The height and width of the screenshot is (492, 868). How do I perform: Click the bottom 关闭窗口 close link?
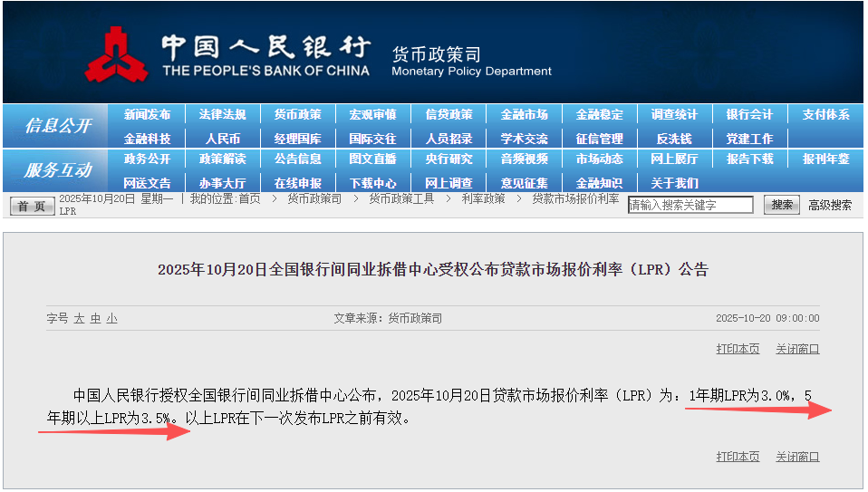797,457
